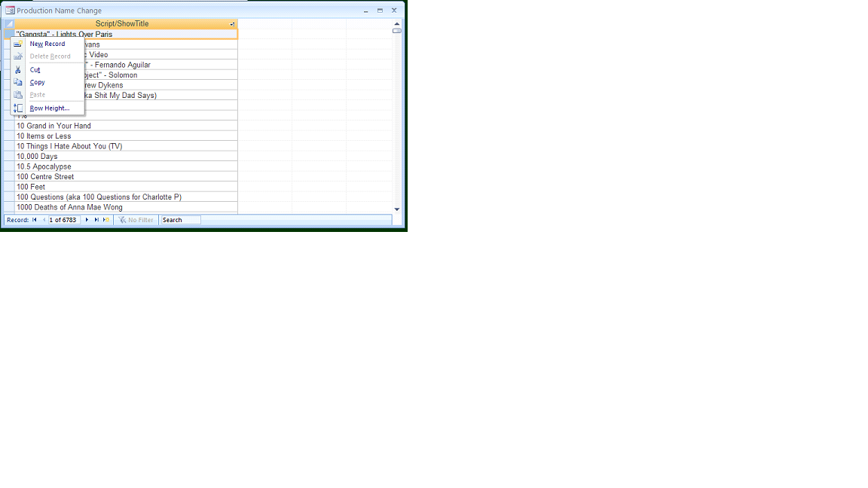The image size is (868, 488).
Task: Select the 100 Centre Street entry
Action: click(127, 176)
